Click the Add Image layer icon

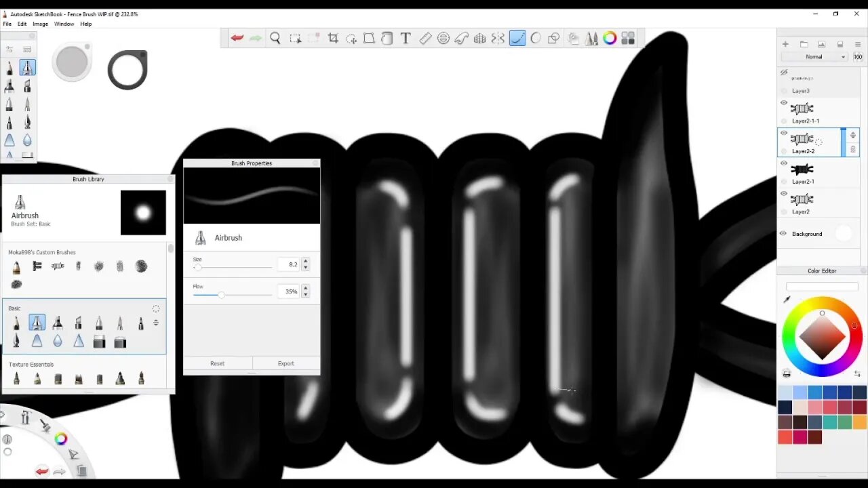821,45
